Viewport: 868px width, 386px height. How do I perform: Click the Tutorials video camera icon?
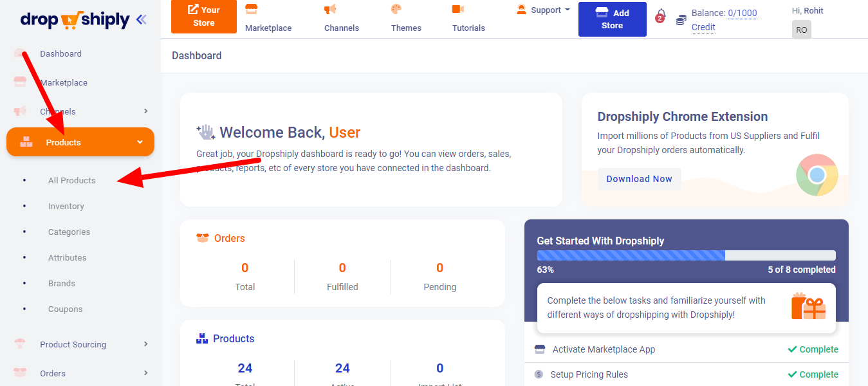point(458,9)
